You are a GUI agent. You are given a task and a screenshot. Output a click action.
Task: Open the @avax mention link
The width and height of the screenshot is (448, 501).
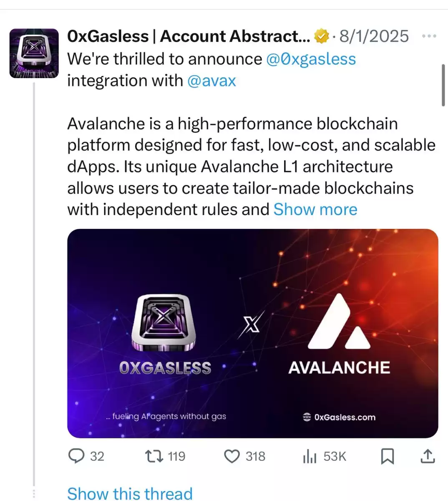pos(211,81)
